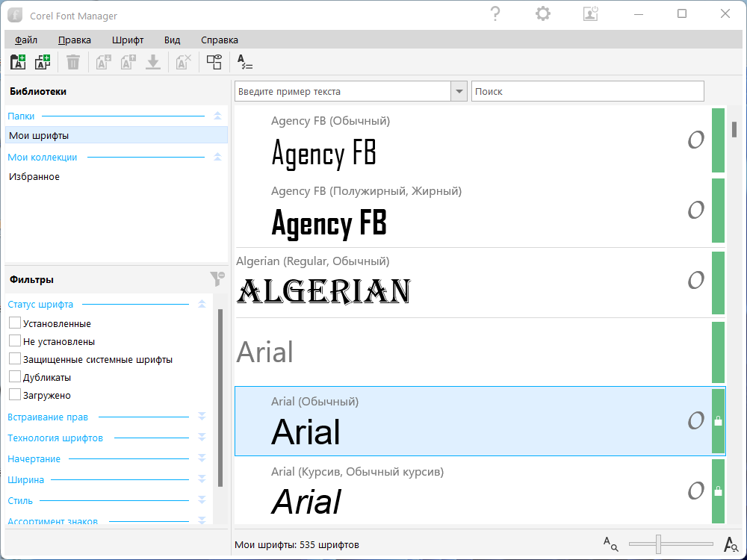Click the large A zoom-in preview icon
The width and height of the screenshot is (747, 560).
tap(731, 544)
